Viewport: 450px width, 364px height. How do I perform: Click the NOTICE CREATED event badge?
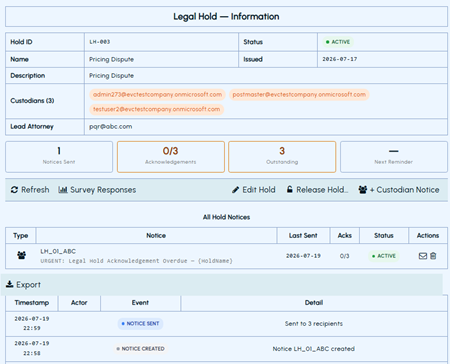click(140, 349)
